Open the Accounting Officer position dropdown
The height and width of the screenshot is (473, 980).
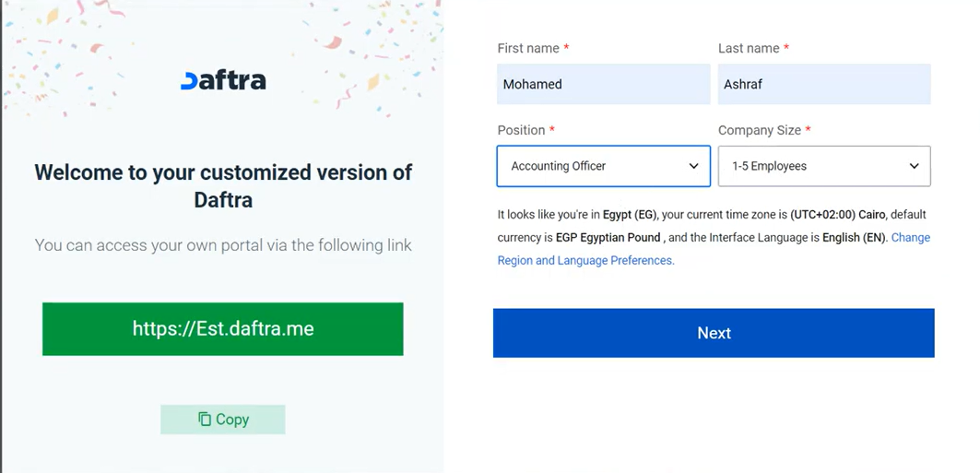tap(603, 167)
